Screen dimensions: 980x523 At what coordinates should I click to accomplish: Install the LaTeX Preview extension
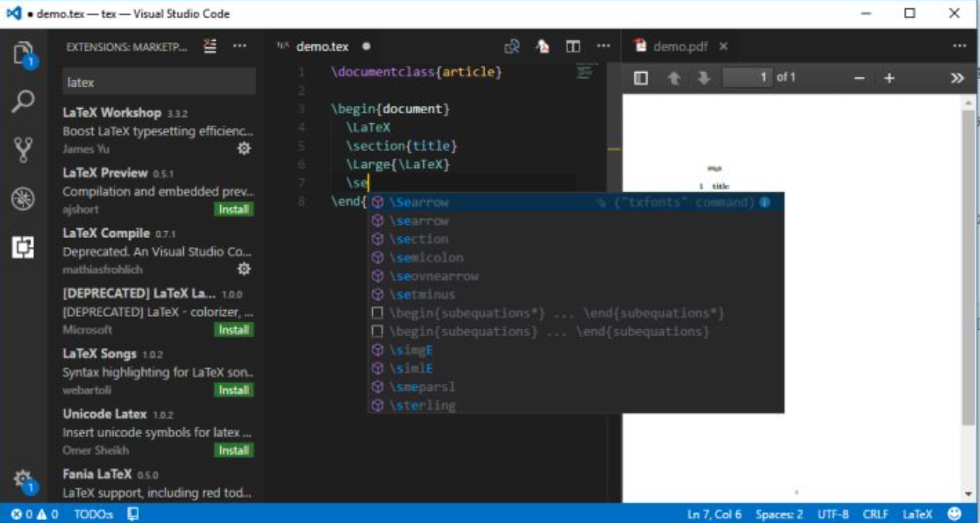(233, 209)
